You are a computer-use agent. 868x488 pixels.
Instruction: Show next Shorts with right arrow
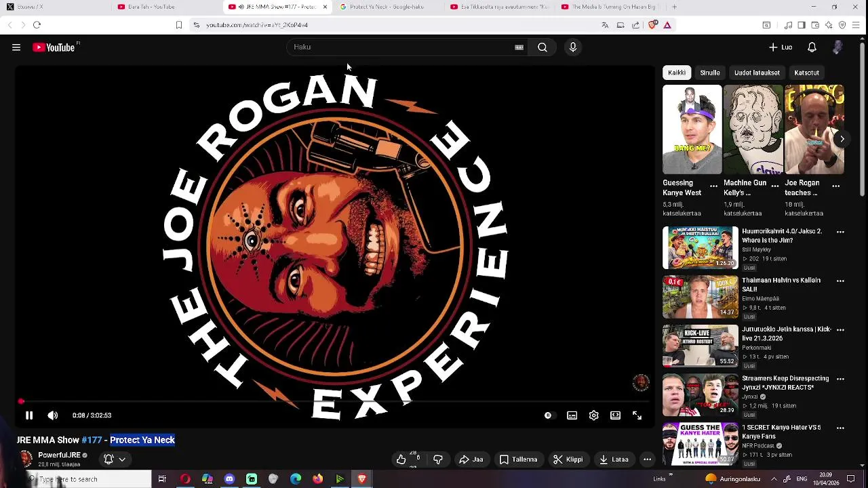click(842, 139)
